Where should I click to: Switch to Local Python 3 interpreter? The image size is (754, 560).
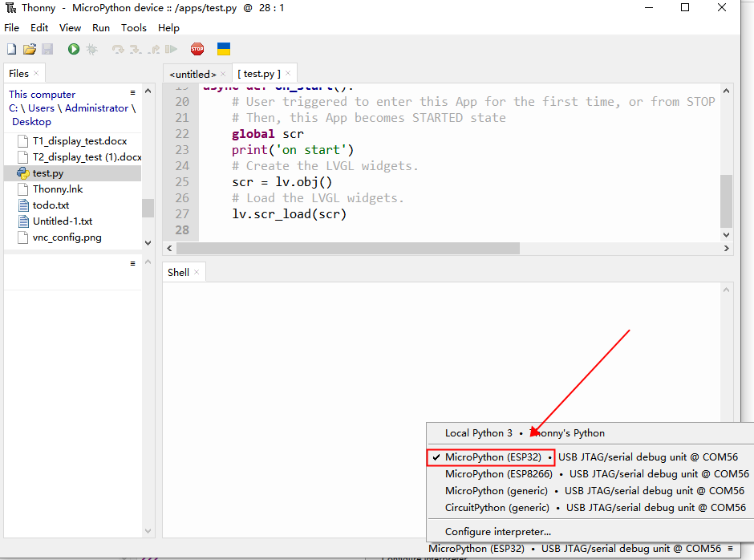click(478, 433)
